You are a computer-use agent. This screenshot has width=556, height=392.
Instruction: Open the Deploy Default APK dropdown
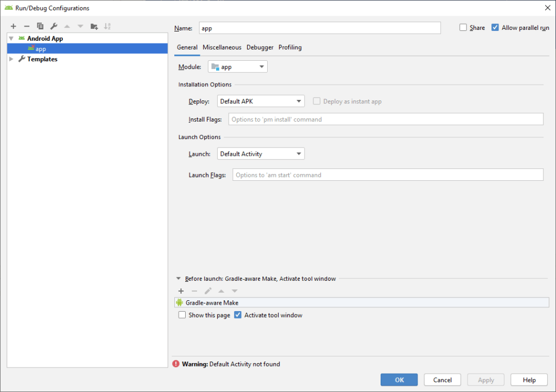click(261, 102)
